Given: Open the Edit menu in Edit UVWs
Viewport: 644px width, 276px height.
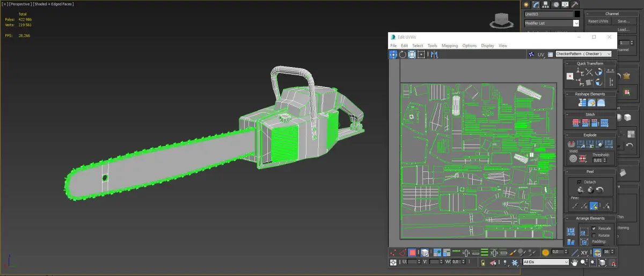Looking at the screenshot, I should click(x=404, y=46).
